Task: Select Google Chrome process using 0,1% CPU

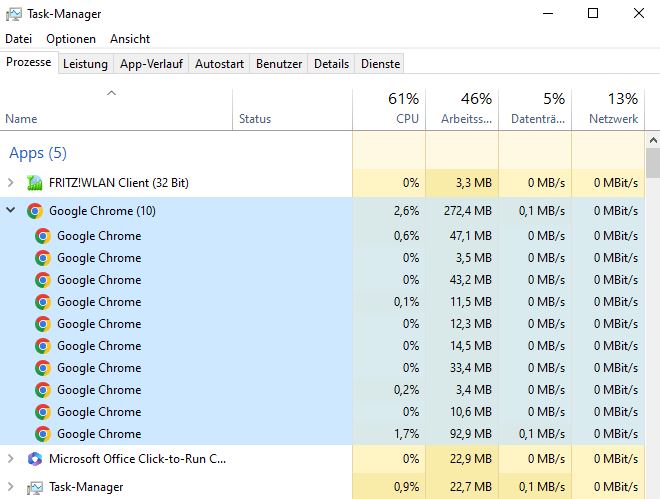Action: tap(322, 302)
